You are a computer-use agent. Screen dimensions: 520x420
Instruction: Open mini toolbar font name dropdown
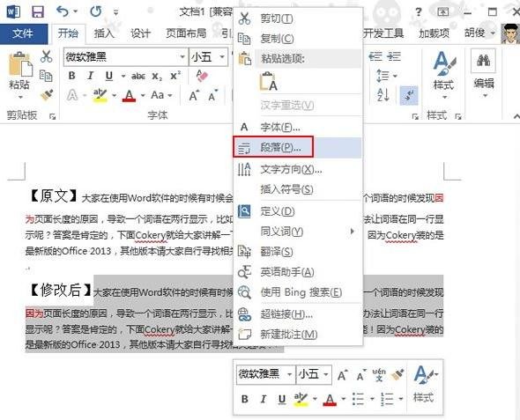coord(289,374)
